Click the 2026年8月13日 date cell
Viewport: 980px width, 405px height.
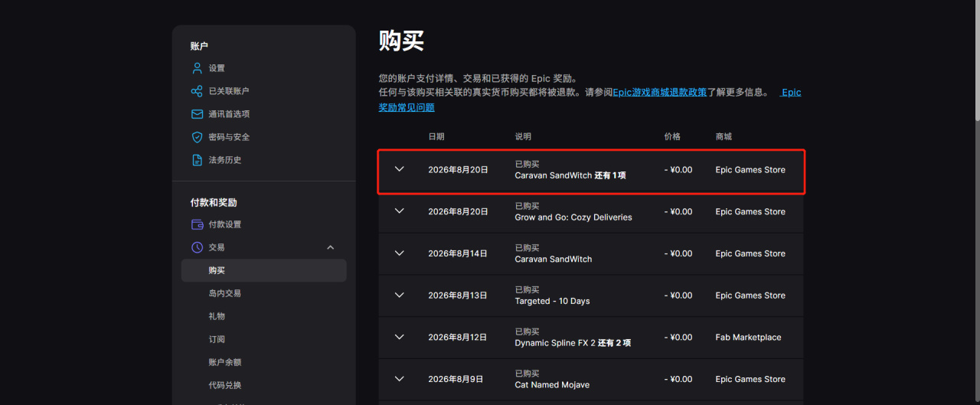[x=458, y=296]
